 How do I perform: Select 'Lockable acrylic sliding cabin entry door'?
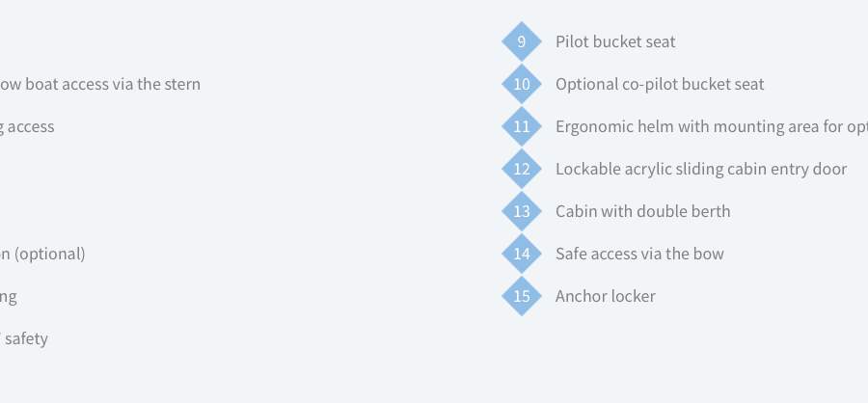pos(701,169)
